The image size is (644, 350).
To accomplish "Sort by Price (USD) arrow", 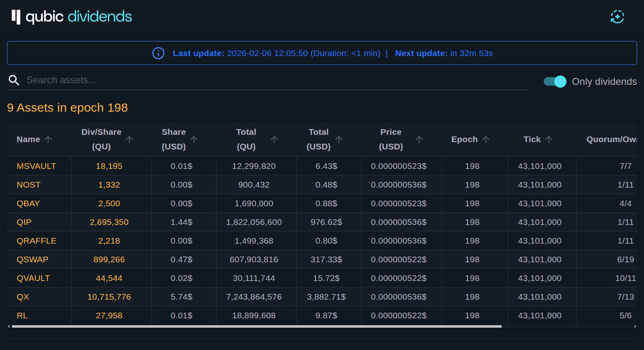I will (419, 139).
